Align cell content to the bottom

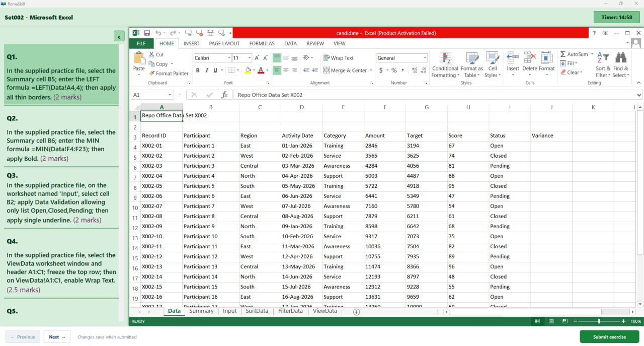tap(294, 58)
